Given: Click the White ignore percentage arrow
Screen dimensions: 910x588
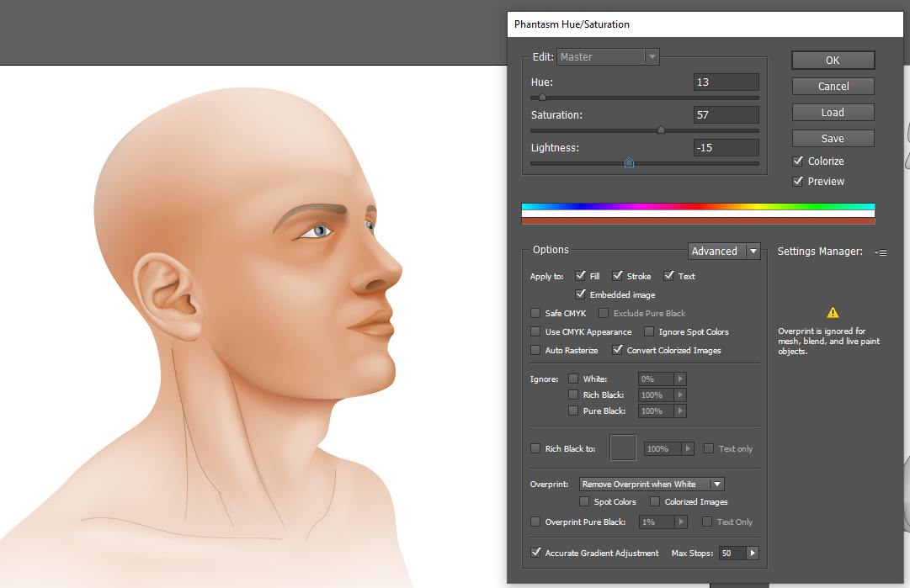Looking at the screenshot, I should click(x=680, y=379).
